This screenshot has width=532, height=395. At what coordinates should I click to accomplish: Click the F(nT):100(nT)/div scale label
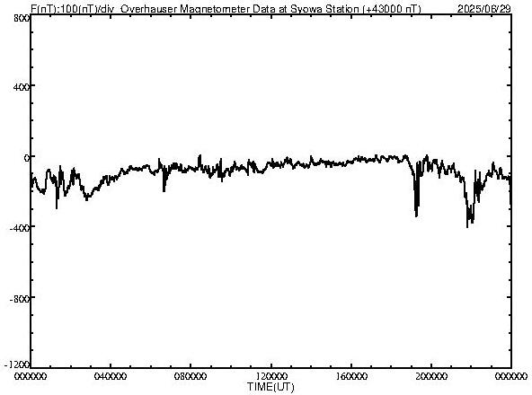tap(72, 8)
